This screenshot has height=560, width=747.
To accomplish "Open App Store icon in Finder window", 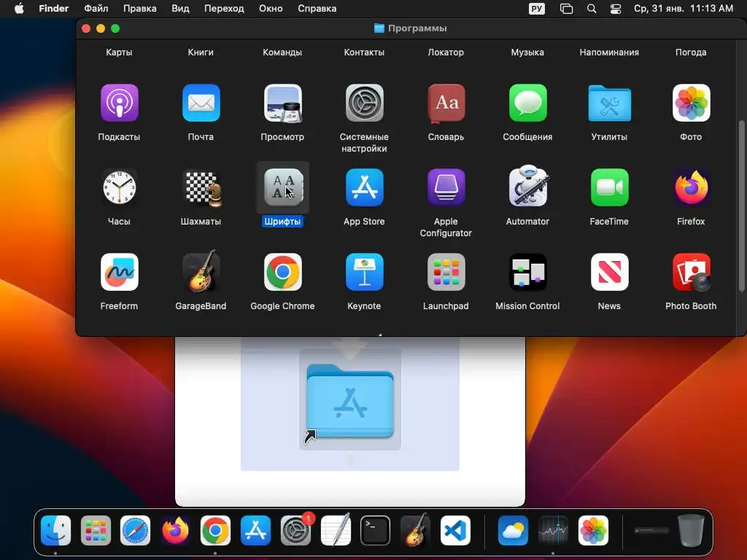I will pyautogui.click(x=364, y=187).
